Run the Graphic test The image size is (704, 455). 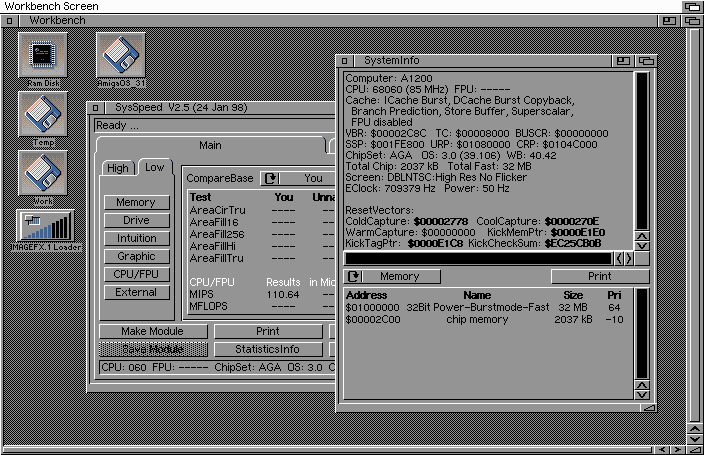click(x=136, y=256)
